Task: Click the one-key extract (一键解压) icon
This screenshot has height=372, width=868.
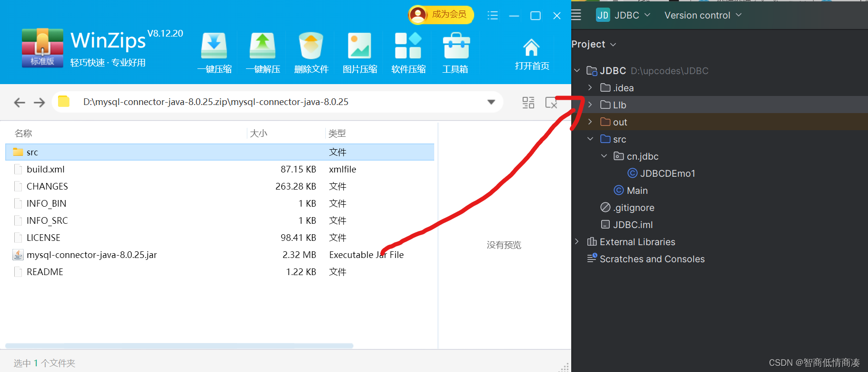Action: [263, 53]
